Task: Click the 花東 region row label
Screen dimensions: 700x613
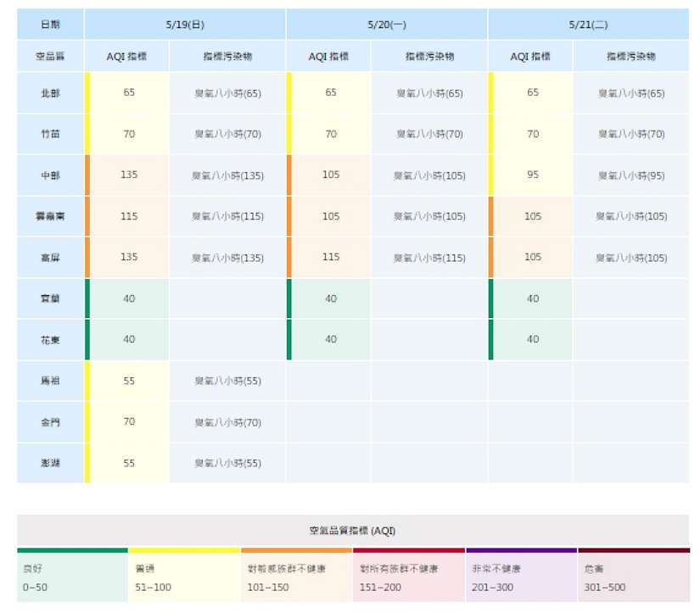Action: (50, 340)
